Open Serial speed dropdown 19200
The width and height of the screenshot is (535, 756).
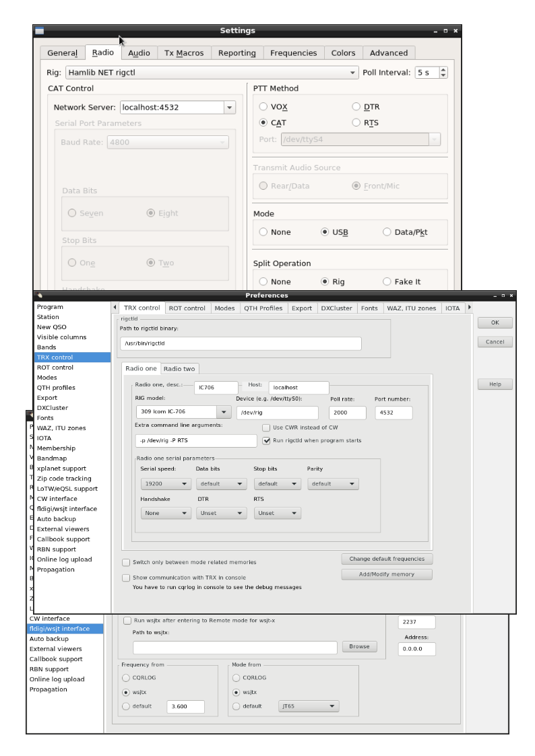point(165,483)
